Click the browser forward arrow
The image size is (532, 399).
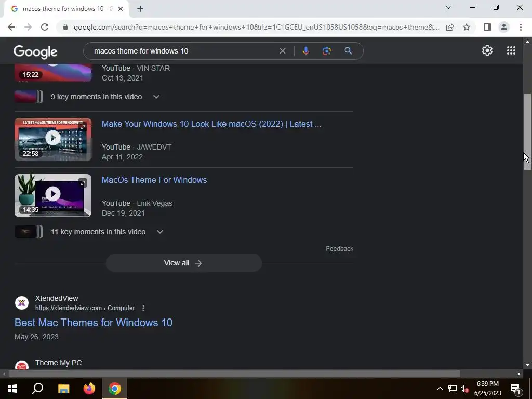coord(28,27)
